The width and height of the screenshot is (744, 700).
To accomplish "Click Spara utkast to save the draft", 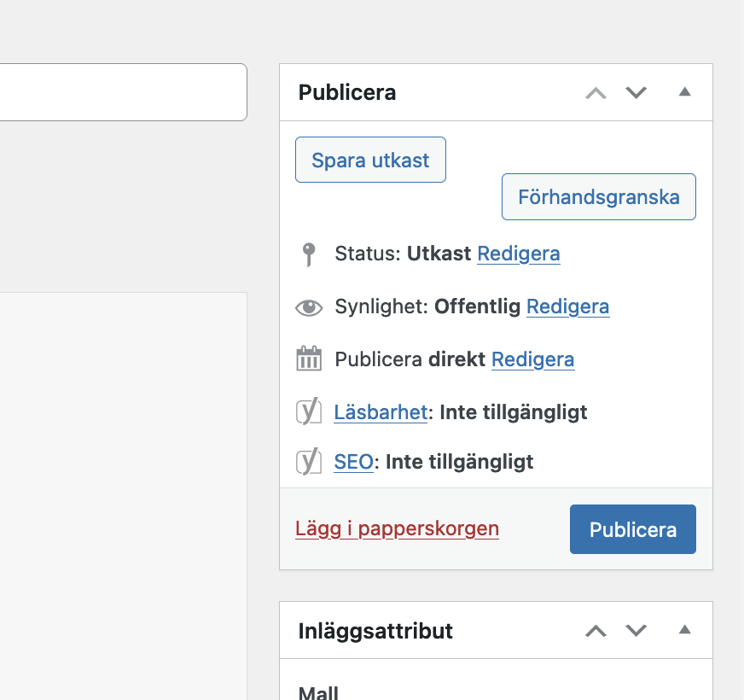I will (370, 160).
